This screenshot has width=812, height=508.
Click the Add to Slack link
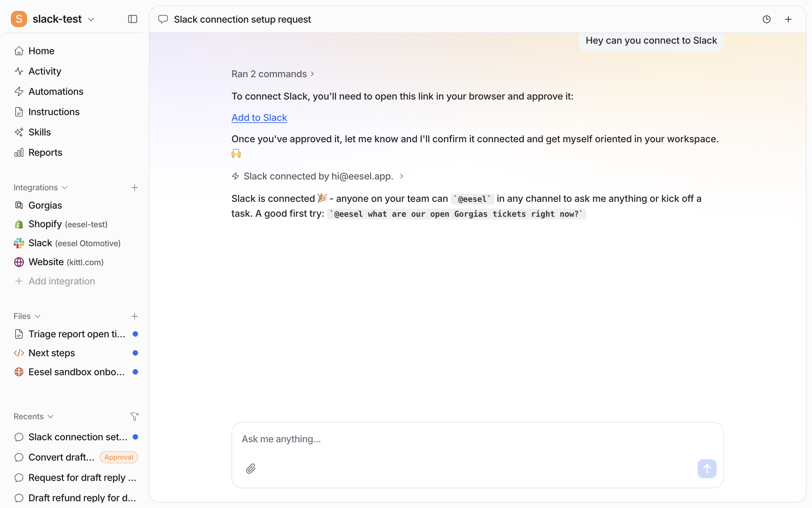(x=259, y=118)
